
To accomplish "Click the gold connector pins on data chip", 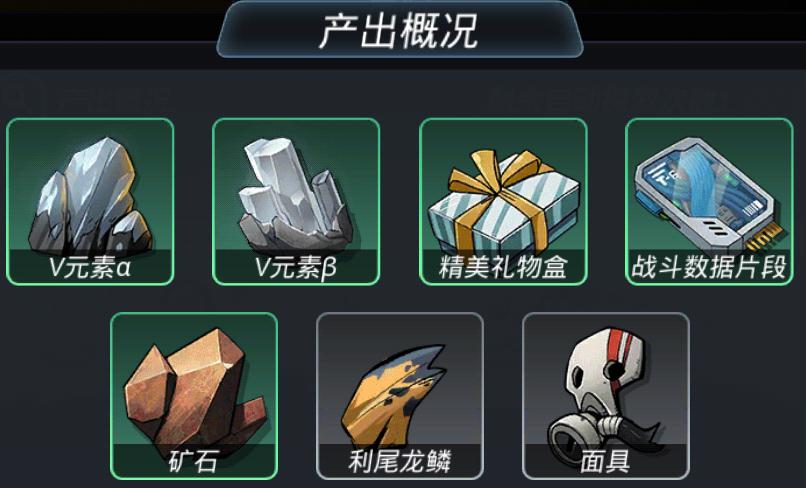I will (765, 236).
